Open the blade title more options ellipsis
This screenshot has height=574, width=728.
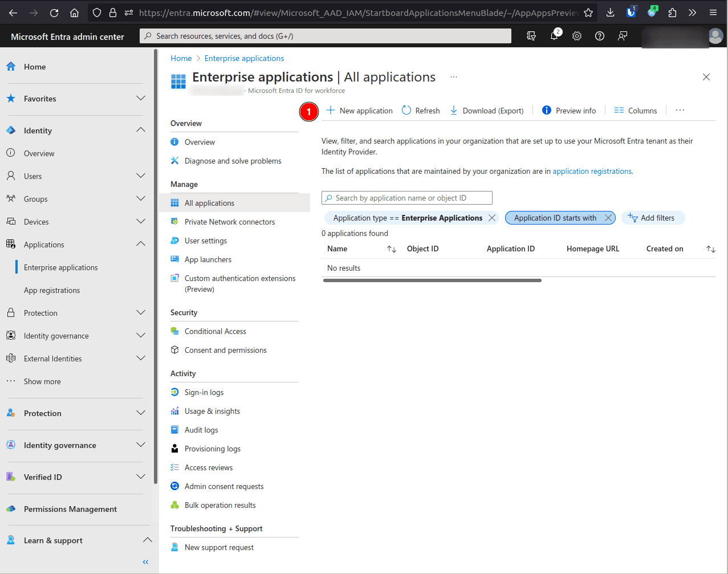(454, 77)
